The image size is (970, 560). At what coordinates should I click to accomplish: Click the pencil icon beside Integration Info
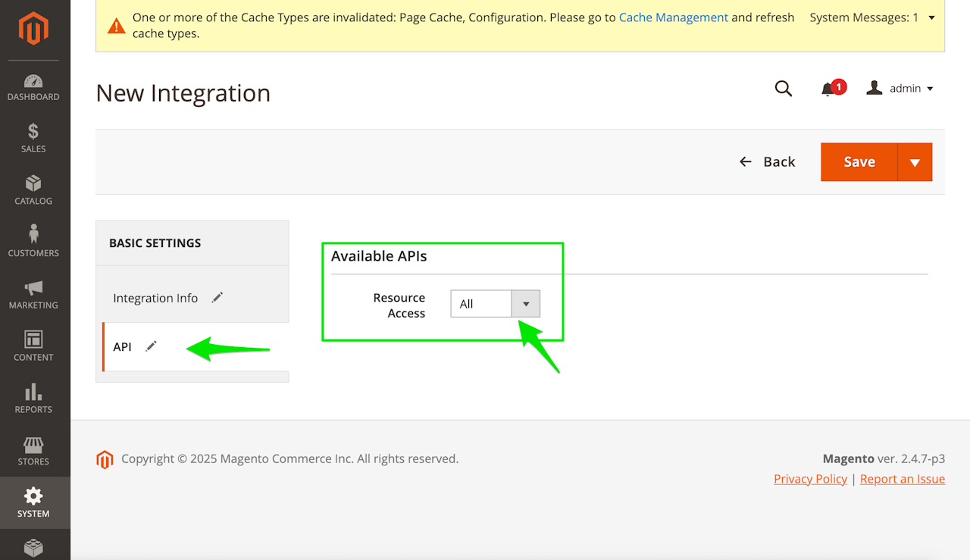click(217, 298)
